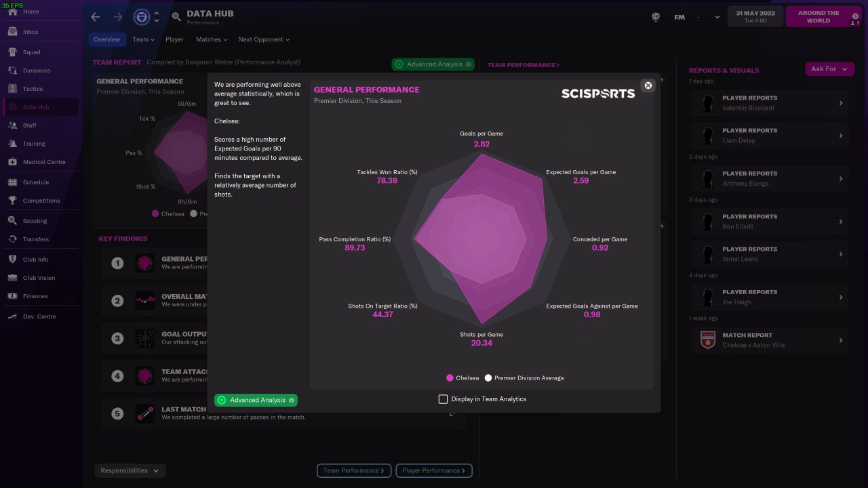Open the Tactics menu label
The width and height of the screenshot is (868, 488).
tap(33, 89)
